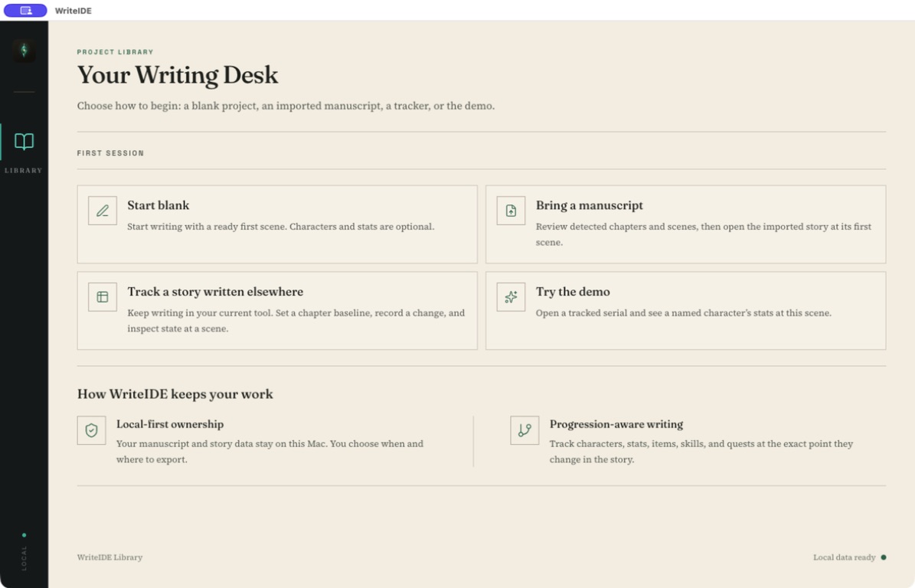Click 'Your manuscript and story data stay' text
Screen dimensions: 915x588
(270, 452)
